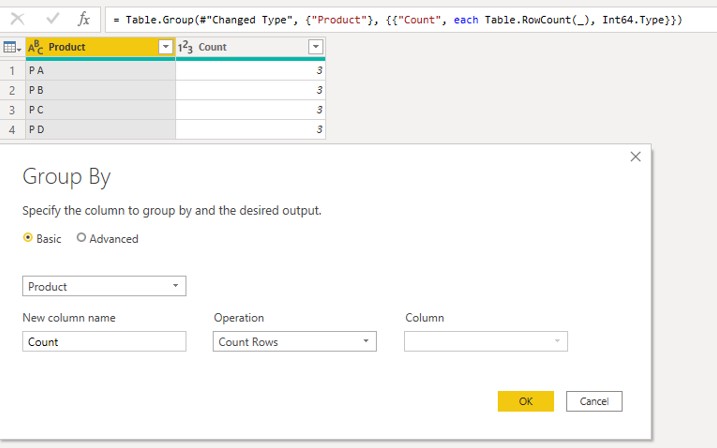Click the New column name field
The image size is (717, 448).
point(104,341)
